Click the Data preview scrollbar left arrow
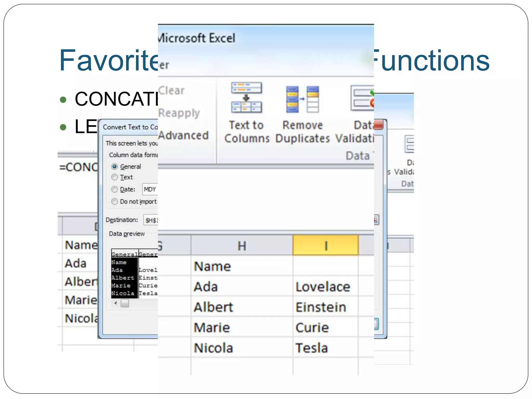The height and width of the screenshot is (399, 532). tap(116, 303)
